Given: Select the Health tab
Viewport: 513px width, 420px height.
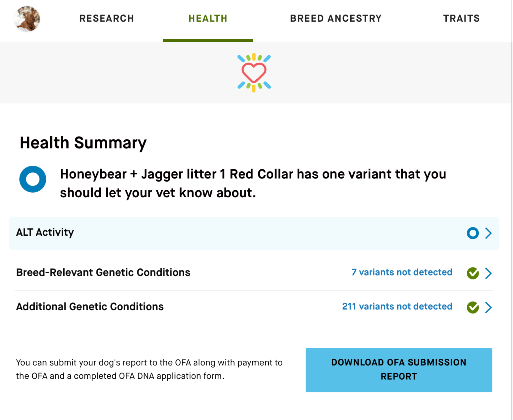Looking at the screenshot, I should tap(208, 19).
